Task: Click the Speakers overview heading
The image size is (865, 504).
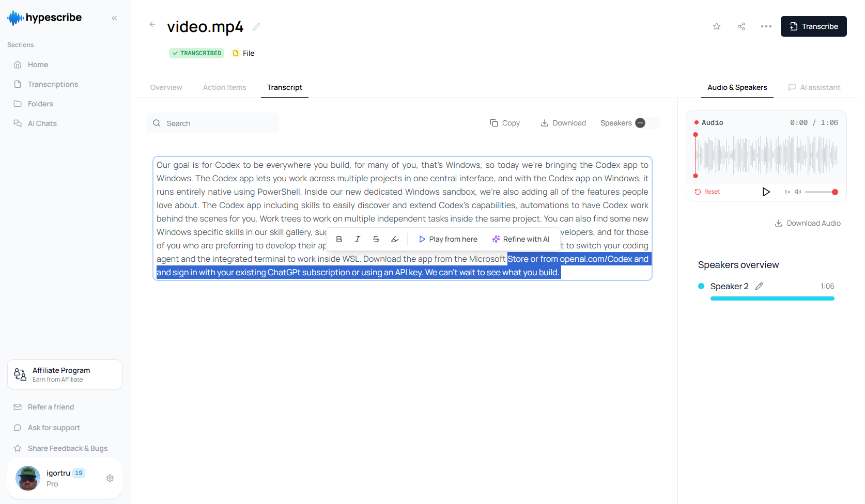Action: pos(738,265)
